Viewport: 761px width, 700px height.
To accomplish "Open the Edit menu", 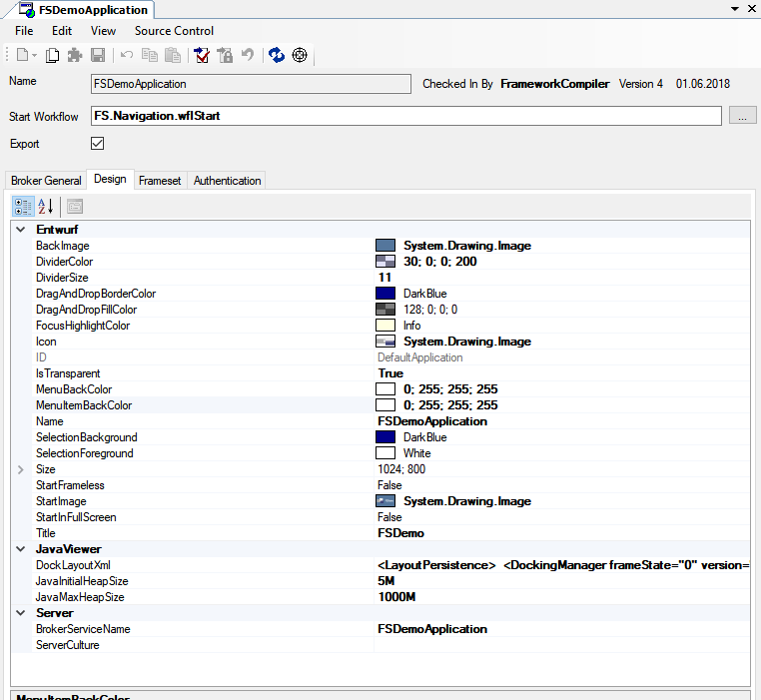I will [62, 31].
